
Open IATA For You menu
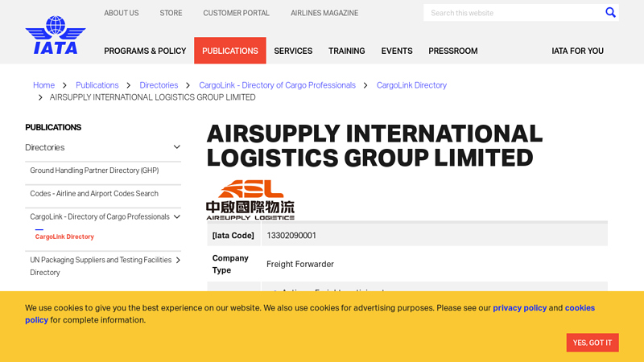coord(577,51)
